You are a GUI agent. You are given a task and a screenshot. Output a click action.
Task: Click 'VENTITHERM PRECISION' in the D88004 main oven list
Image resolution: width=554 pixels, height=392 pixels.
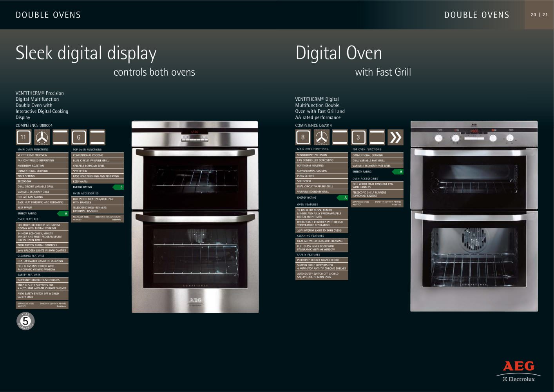(42, 155)
